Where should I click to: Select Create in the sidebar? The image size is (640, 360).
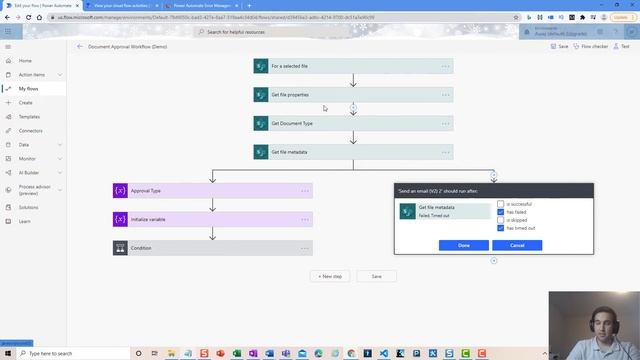point(25,103)
